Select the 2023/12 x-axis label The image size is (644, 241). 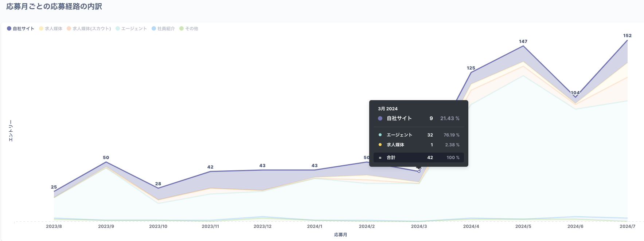262,226
